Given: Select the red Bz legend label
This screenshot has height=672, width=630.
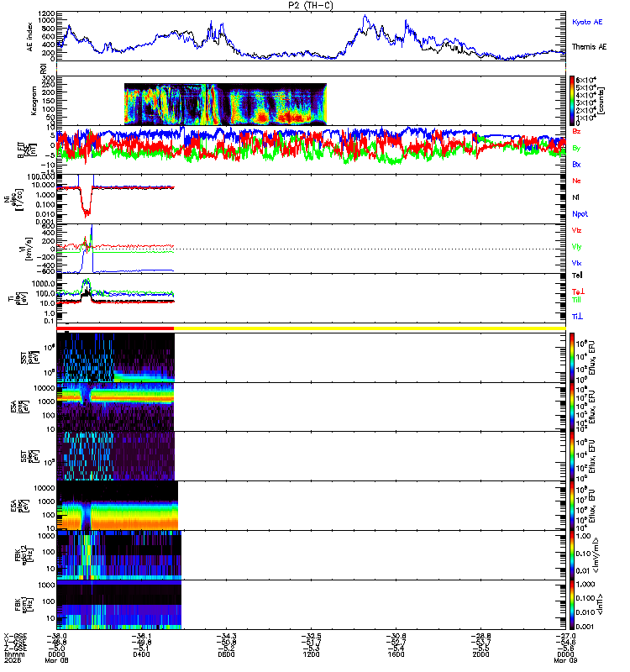Looking at the screenshot, I should click(576, 131).
